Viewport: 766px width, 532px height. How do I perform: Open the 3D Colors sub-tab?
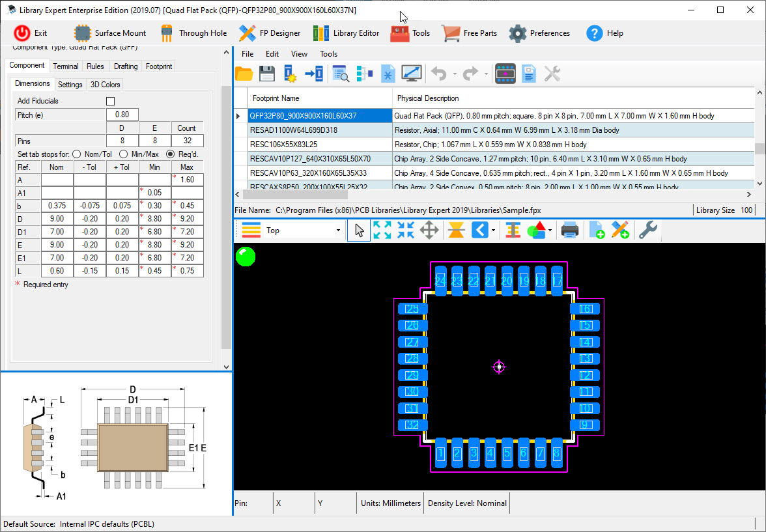click(x=105, y=85)
